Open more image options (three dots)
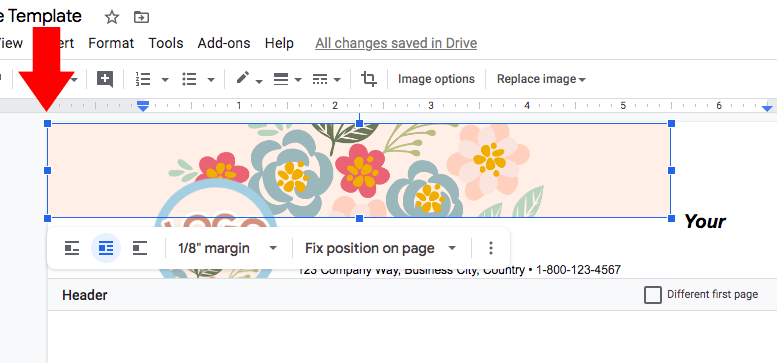The height and width of the screenshot is (363, 777). pyautogui.click(x=491, y=248)
